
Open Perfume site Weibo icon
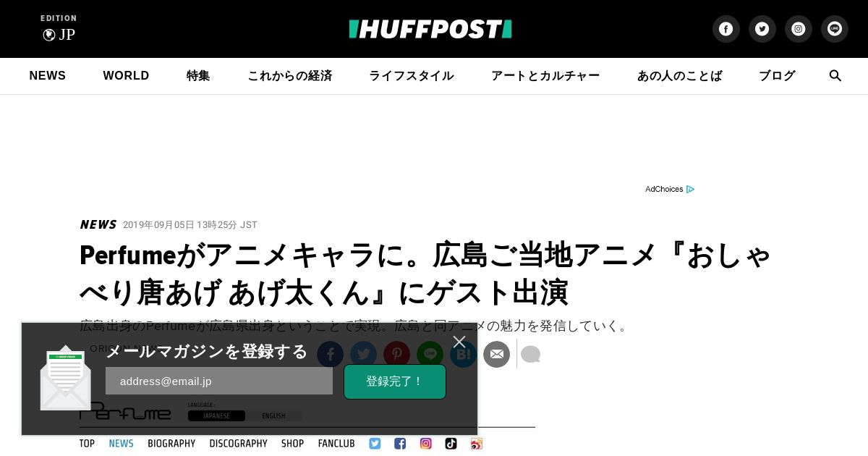point(476,444)
